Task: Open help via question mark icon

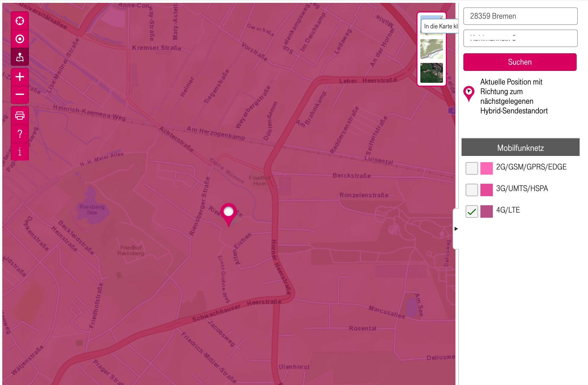Action: click(20, 134)
